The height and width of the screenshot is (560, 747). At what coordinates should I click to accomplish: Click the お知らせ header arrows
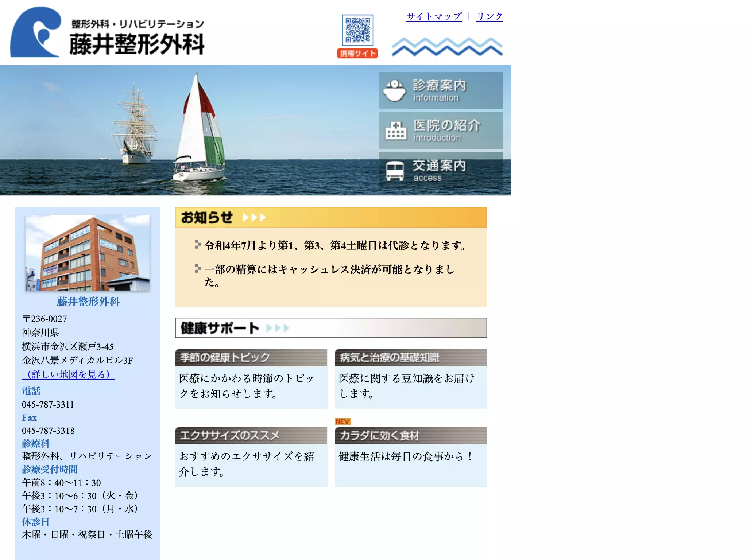click(x=254, y=218)
